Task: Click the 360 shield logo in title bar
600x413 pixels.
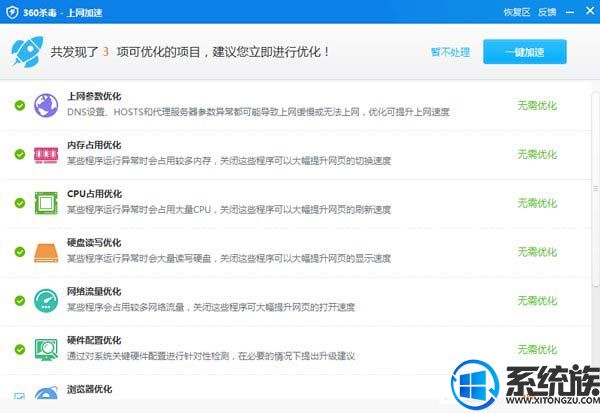Action: pyautogui.click(x=12, y=12)
